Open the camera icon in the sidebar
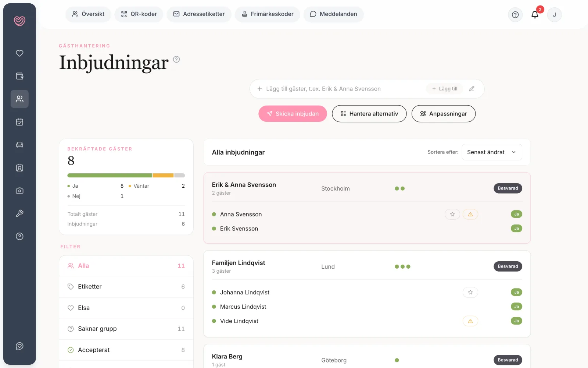The image size is (588, 368). [x=19, y=191]
